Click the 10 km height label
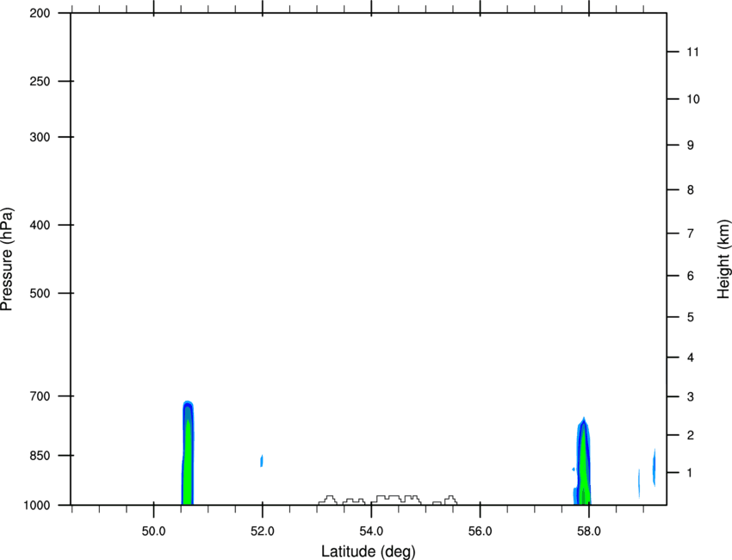 [x=693, y=99]
